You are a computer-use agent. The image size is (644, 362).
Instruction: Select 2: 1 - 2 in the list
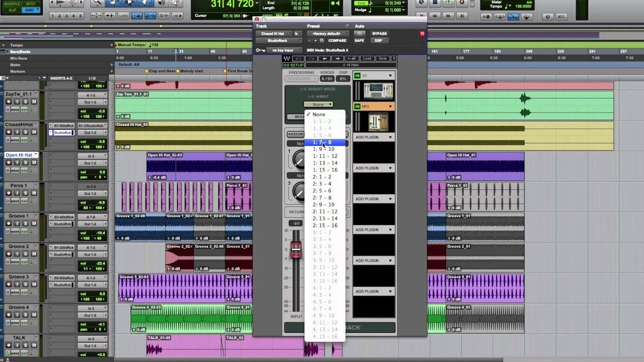pos(325,177)
